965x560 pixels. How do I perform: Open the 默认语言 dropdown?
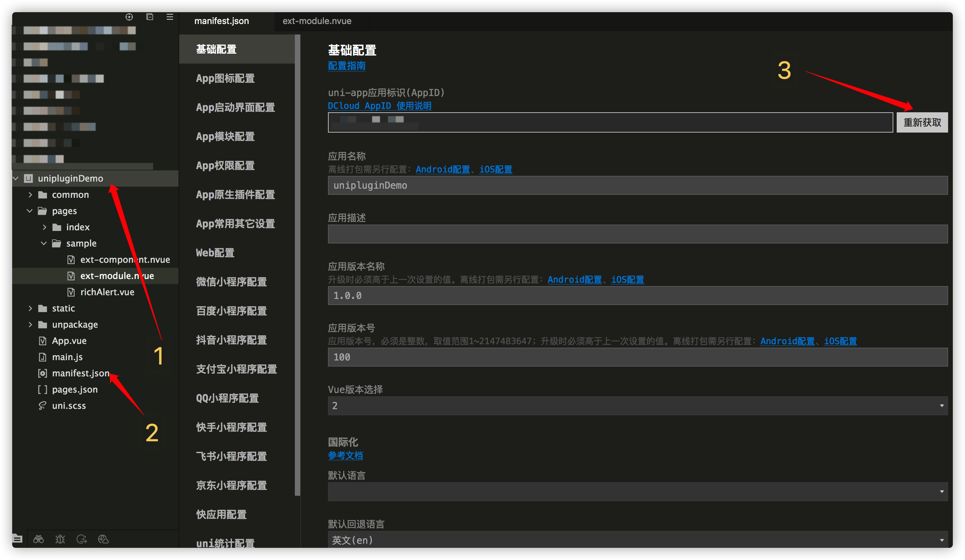click(x=638, y=491)
